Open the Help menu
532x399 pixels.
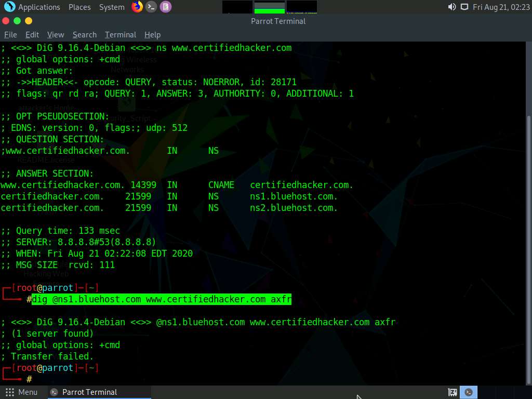click(x=152, y=35)
